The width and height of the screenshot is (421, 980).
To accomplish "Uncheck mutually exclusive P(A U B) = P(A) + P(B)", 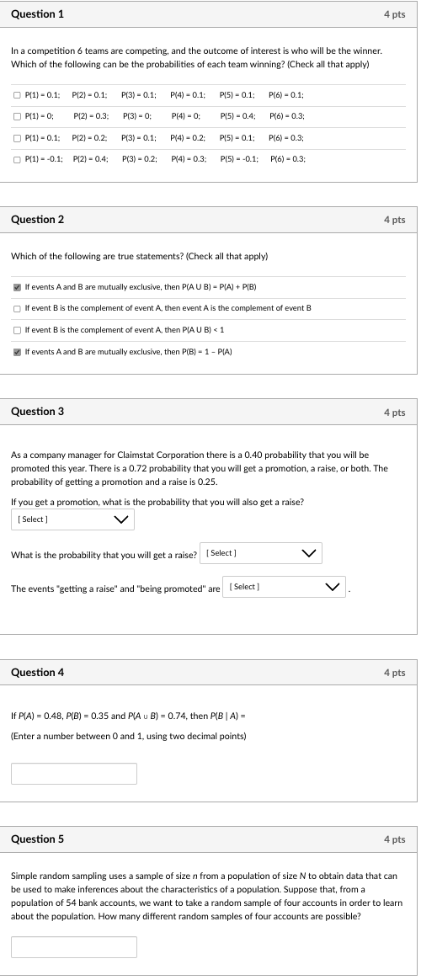I will 17,287.
